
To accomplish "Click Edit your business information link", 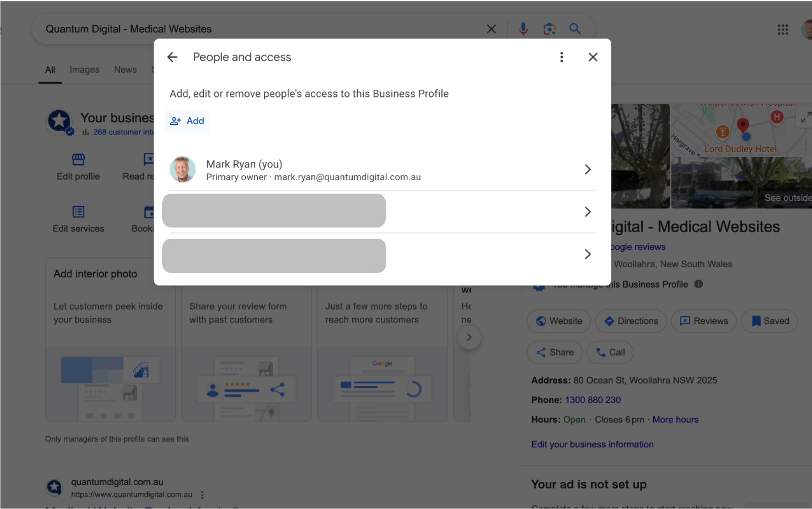I will (592, 444).
